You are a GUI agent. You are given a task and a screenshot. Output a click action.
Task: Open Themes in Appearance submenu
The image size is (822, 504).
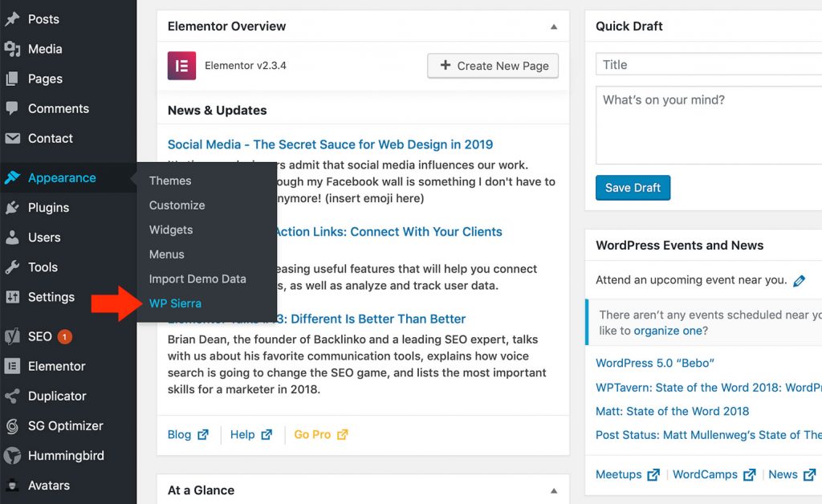click(x=170, y=181)
